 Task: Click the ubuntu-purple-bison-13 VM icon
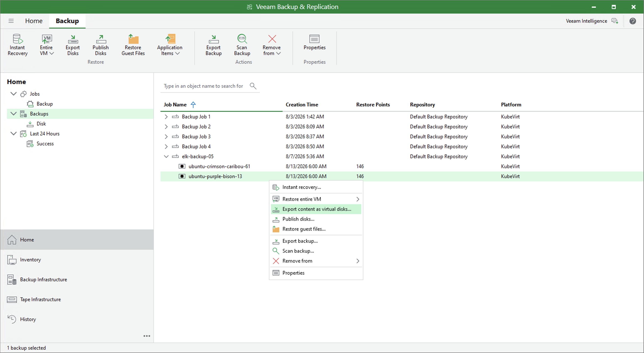(182, 176)
